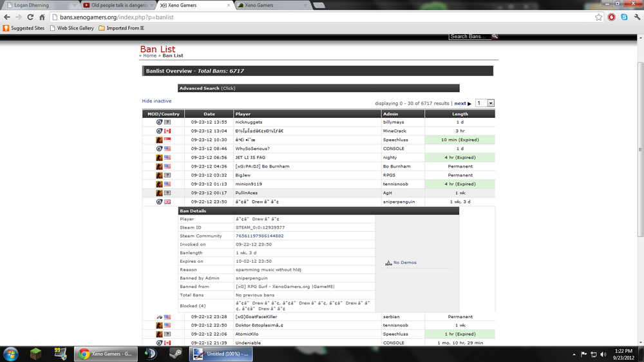Click the US flag in Bo Burnham row
Image resolution: width=644 pixels, height=362 pixels.
(167, 166)
